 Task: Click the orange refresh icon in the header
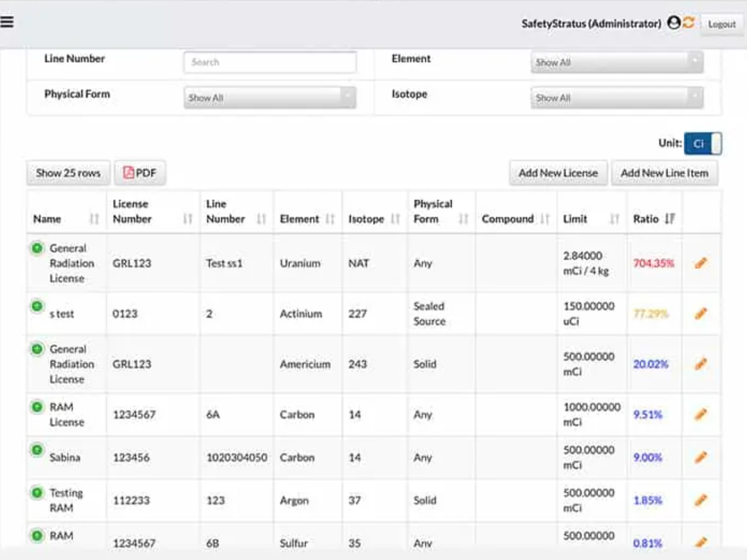tap(687, 22)
